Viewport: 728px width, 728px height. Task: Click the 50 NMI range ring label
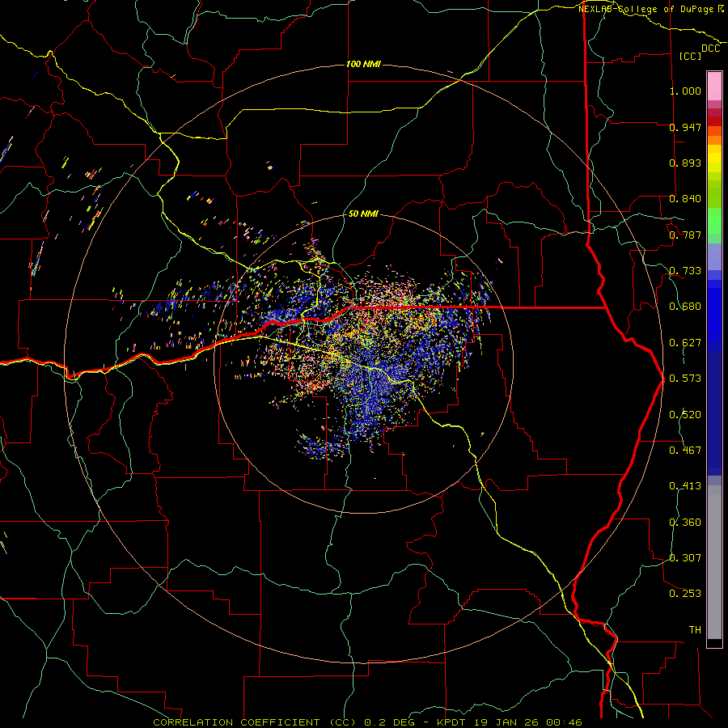pos(363,214)
